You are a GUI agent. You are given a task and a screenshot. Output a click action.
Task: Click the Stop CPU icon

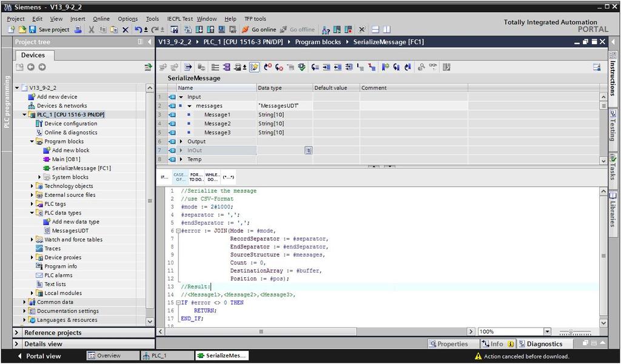point(348,30)
